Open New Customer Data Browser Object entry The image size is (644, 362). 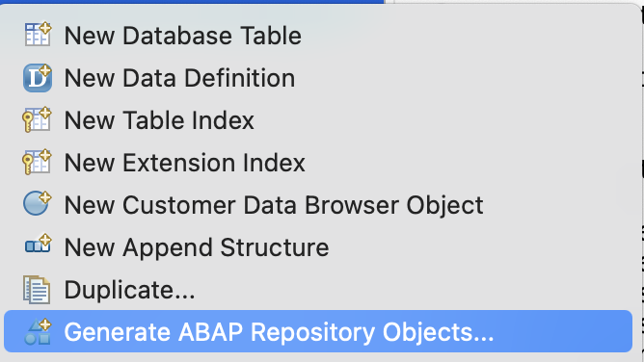coord(274,205)
